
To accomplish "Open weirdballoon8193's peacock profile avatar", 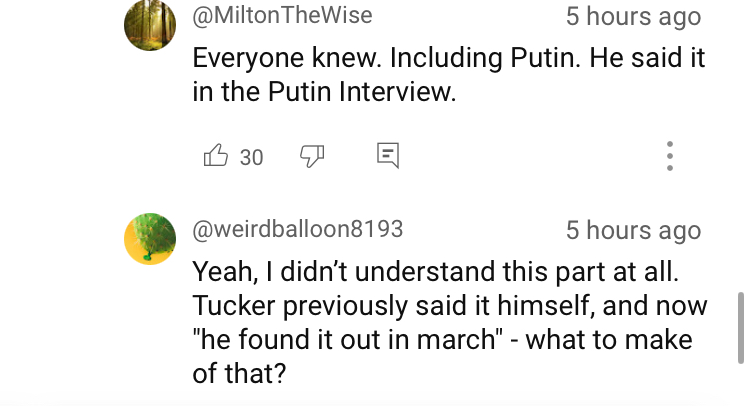I will coord(150,238).
